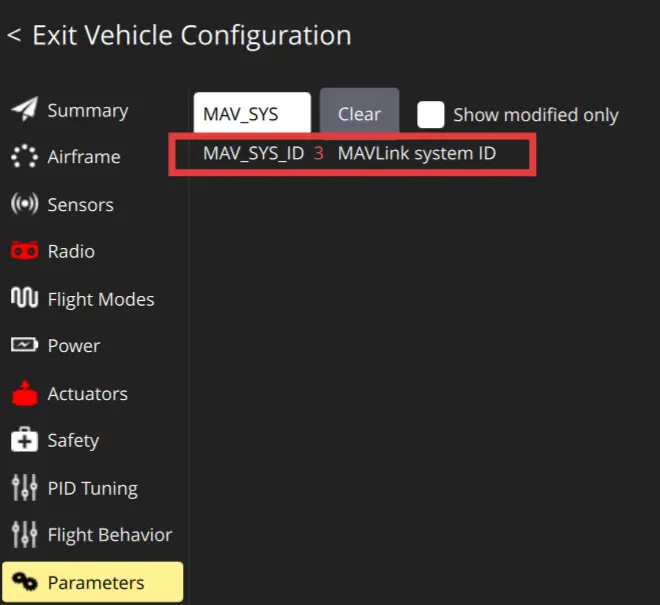Enable Show modified only checkbox
Screen dimensions: 660x605
(431, 114)
